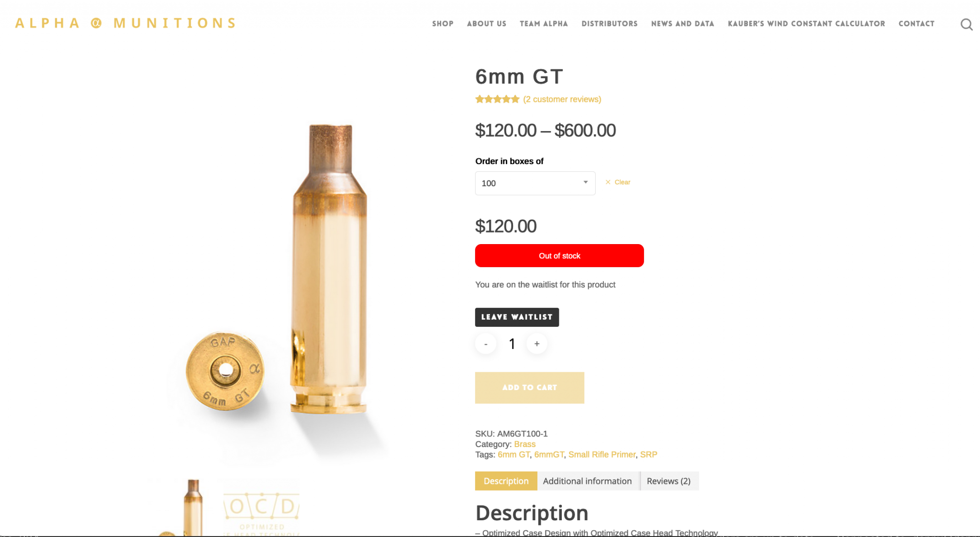Screen dimensions: 980x537
Task: Click the quantity input field
Action: (x=512, y=344)
